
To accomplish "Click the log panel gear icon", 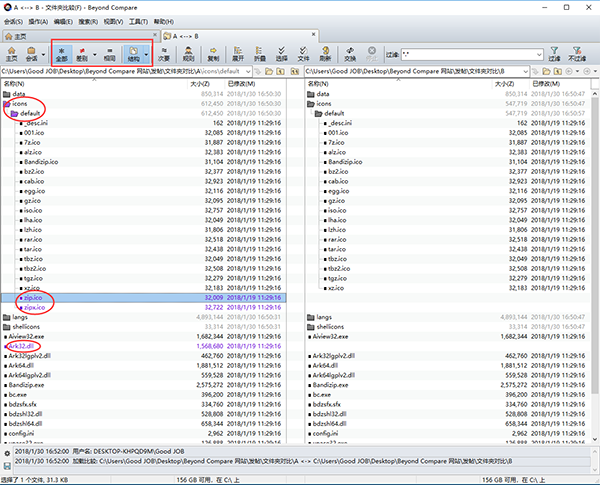I will pyautogui.click(x=7, y=454).
